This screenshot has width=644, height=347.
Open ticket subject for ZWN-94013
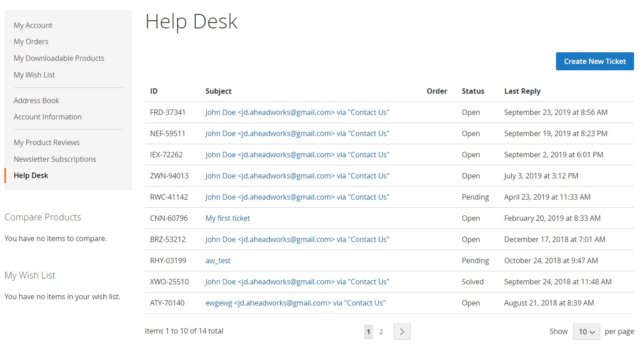(297, 176)
